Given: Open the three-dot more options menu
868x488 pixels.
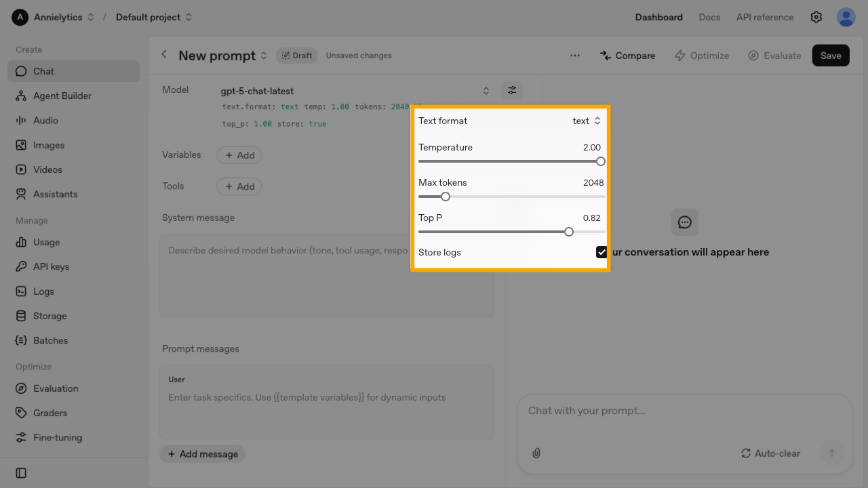Looking at the screenshot, I should pyautogui.click(x=575, y=56).
